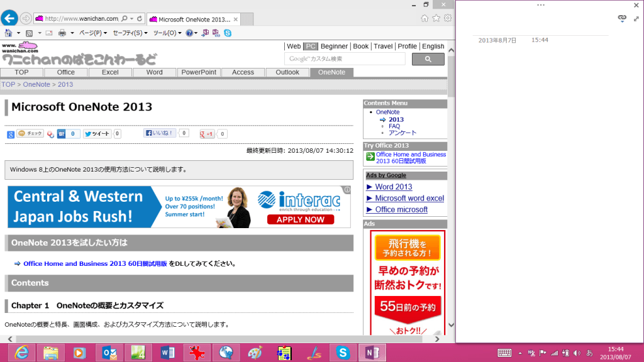Open File Explorer from the taskbar

point(50,353)
